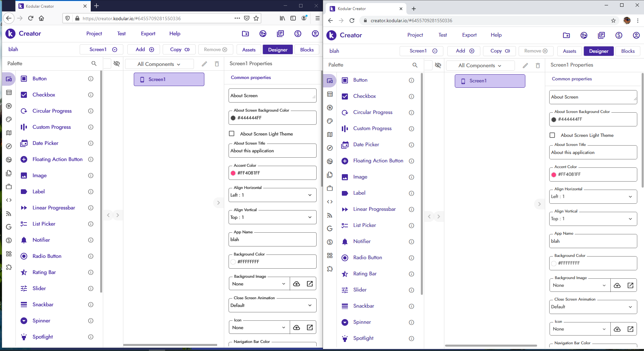Click the pink Accent Color swatch

[233, 173]
